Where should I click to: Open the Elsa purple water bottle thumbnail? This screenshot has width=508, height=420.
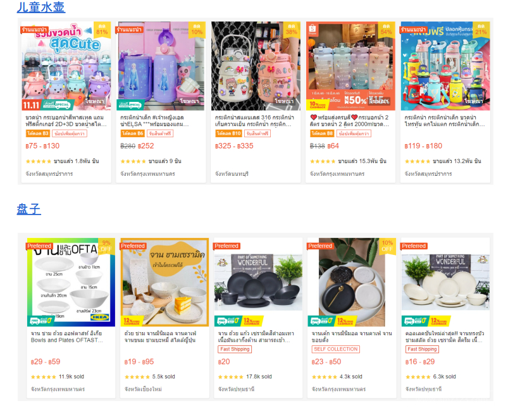pyautogui.click(x=161, y=66)
